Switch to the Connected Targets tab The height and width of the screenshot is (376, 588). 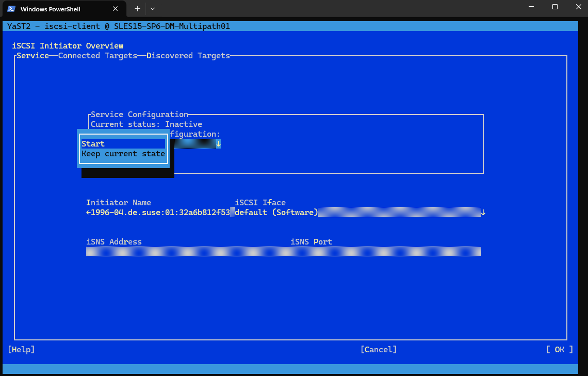pos(97,56)
